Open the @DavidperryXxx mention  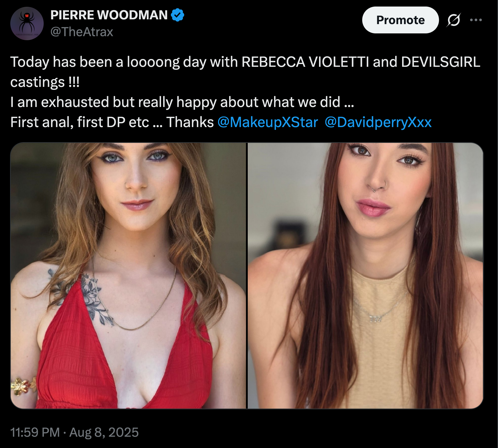[x=378, y=122]
